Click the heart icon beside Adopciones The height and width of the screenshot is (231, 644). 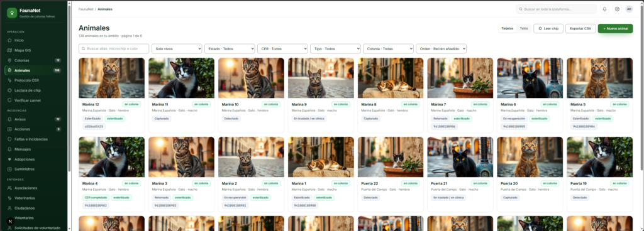pyautogui.click(x=10, y=159)
